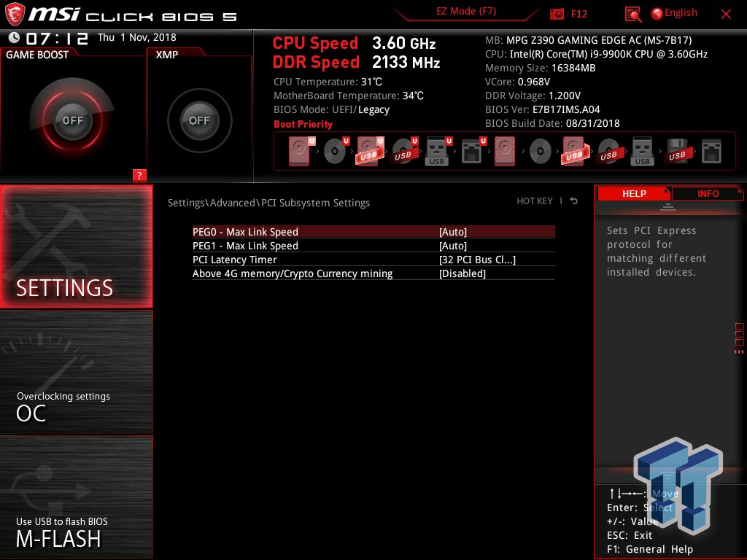This screenshot has width=747, height=560.
Task: Click the system time 07:12
Action: point(57,38)
